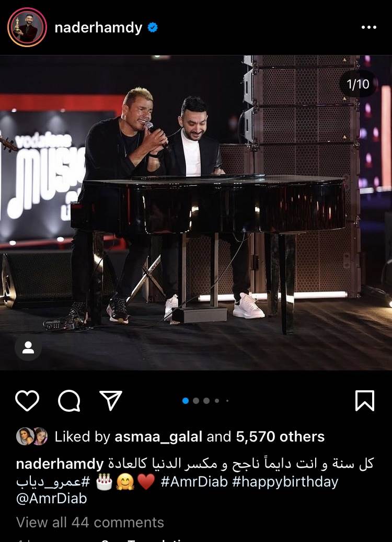Save post with the bookmark icon
Image resolution: width=392 pixels, height=542 pixels.
[x=365, y=401]
